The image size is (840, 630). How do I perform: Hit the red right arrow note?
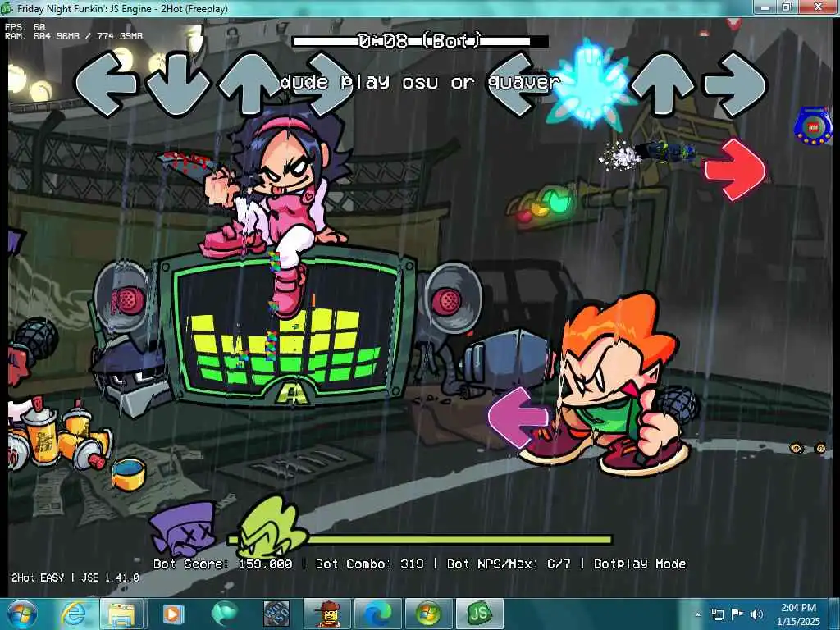coord(736,169)
